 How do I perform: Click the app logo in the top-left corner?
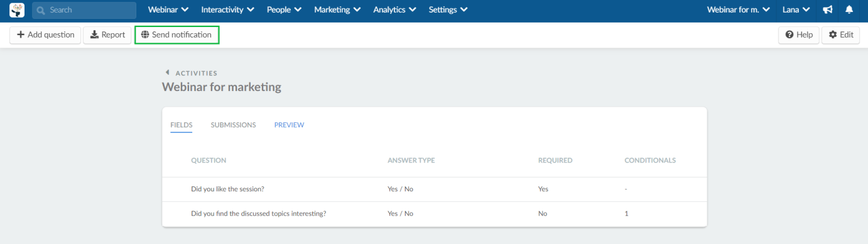point(17,10)
